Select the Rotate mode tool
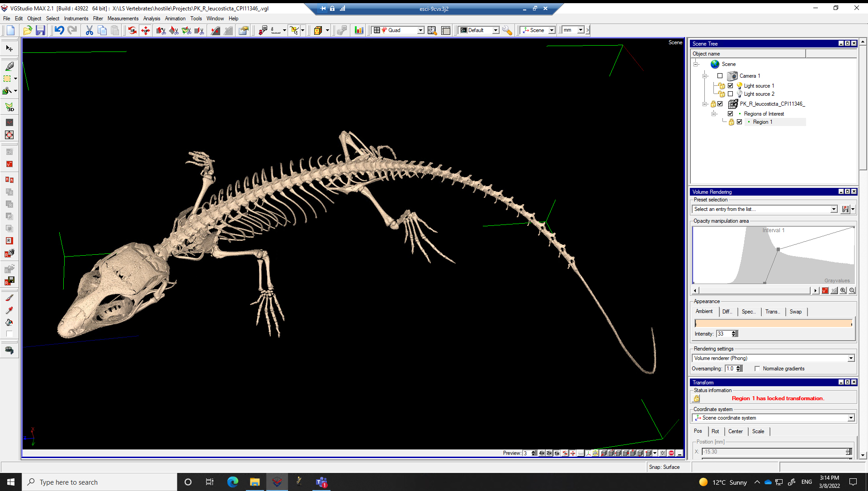 pos(132,30)
